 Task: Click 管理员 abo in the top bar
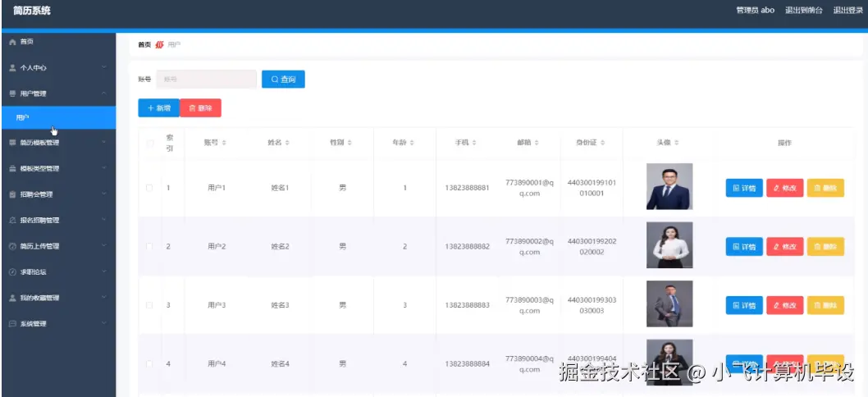(x=755, y=11)
